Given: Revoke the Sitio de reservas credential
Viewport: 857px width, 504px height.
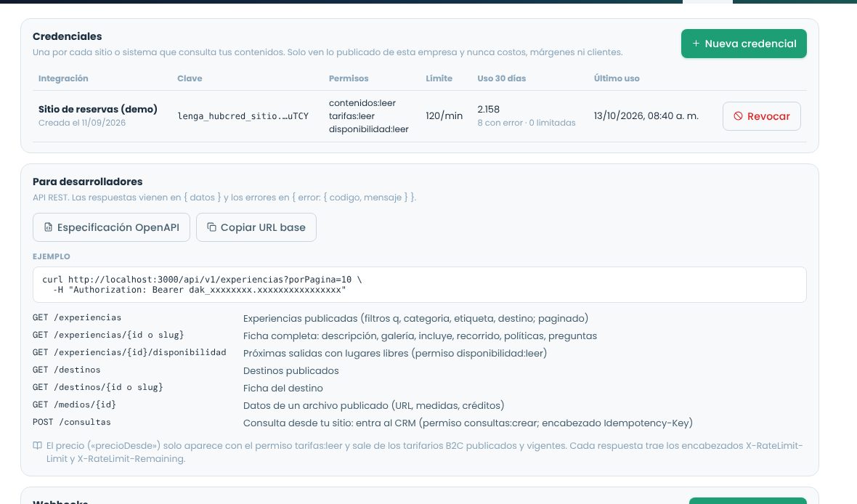Looking at the screenshot, I should coord(761,116).
